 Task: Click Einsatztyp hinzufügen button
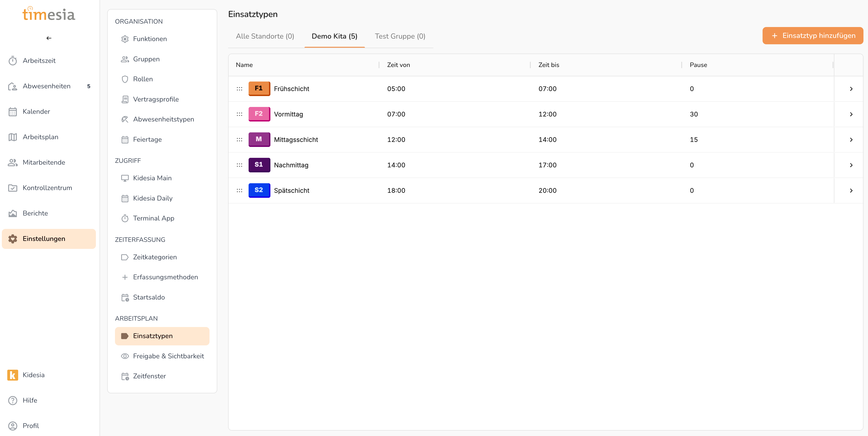point(812,36)
